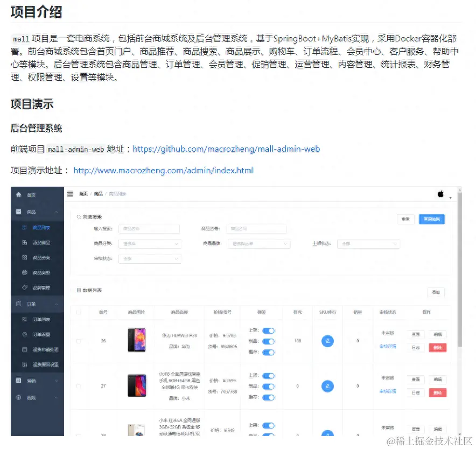The height and width of the screenshot is (450, 476).
Task: Click 编辑 button for product 26
Action: [x=438, y=334]
